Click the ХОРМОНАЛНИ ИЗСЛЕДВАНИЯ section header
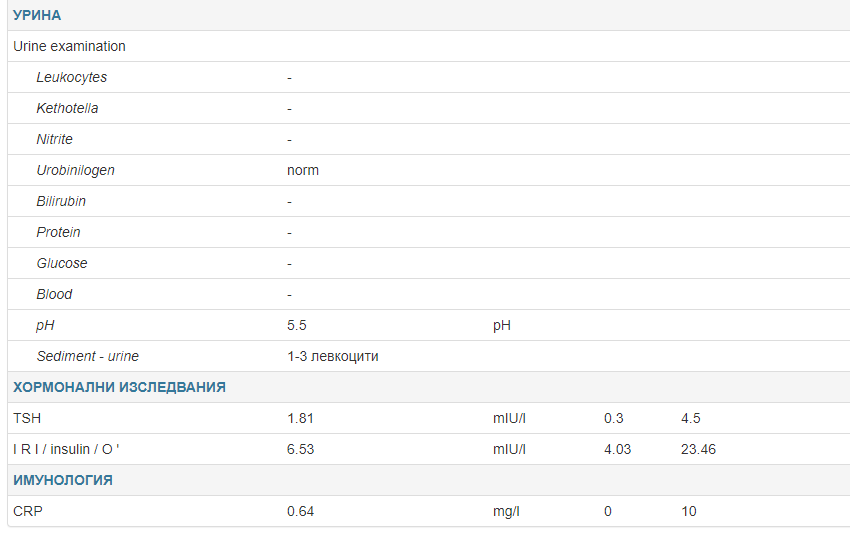The width and height of the screenshot is (850, 560). 119,387
